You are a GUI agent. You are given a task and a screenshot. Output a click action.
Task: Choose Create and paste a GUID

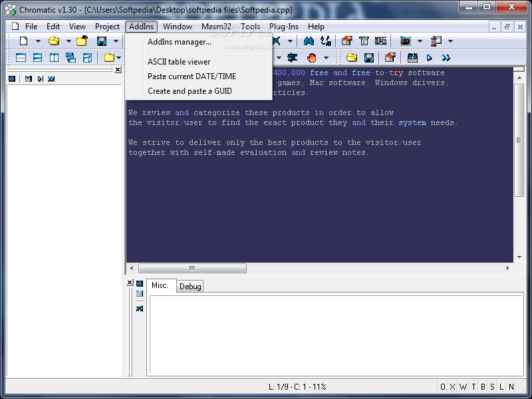coord(199,91)
